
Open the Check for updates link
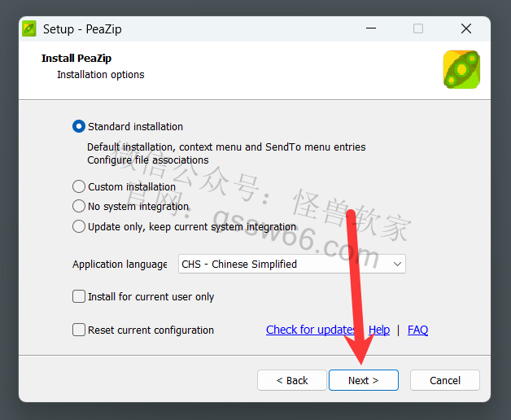click(x=311, y=330)
